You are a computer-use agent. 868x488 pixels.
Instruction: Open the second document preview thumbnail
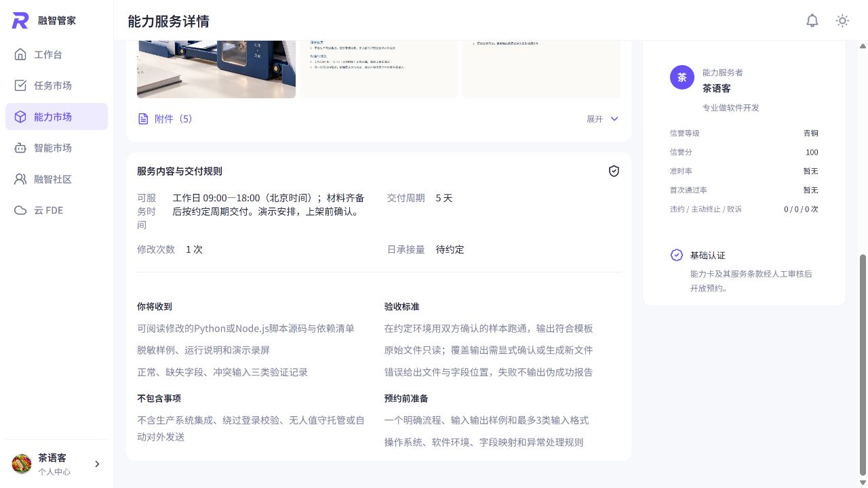(379, 69)
